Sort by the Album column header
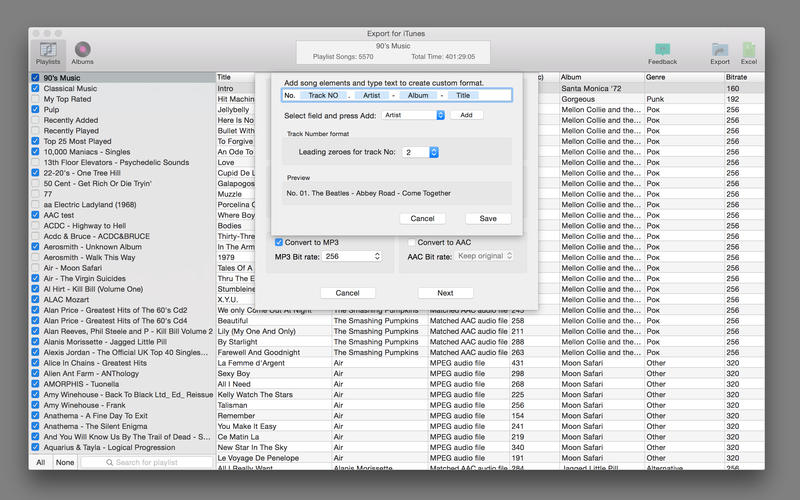Viewport: 800px width, 500px height. 601,77
